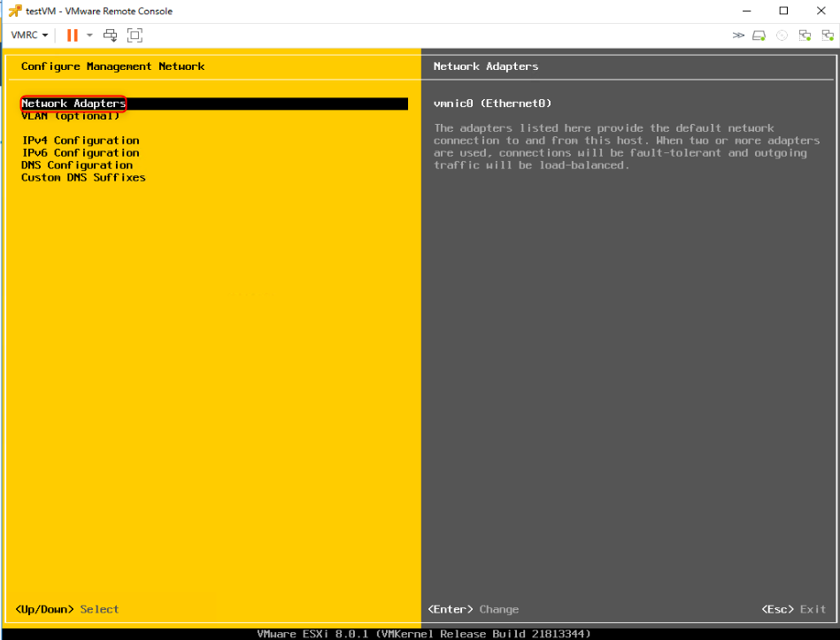The image size is (840, 640).
Task: Click the double-chevron expand devices icon
Action: coord(738,35)
